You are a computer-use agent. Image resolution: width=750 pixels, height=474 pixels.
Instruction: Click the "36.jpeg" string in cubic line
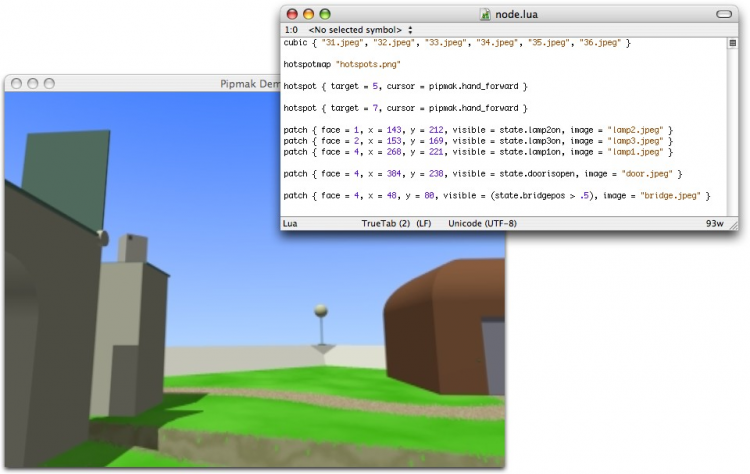click(600, 43)
